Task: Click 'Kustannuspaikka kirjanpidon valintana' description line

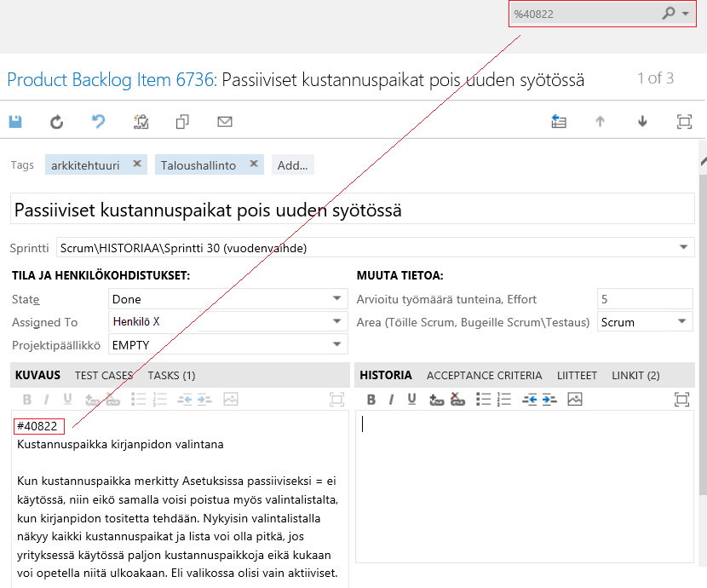Action: pos(120,444)
